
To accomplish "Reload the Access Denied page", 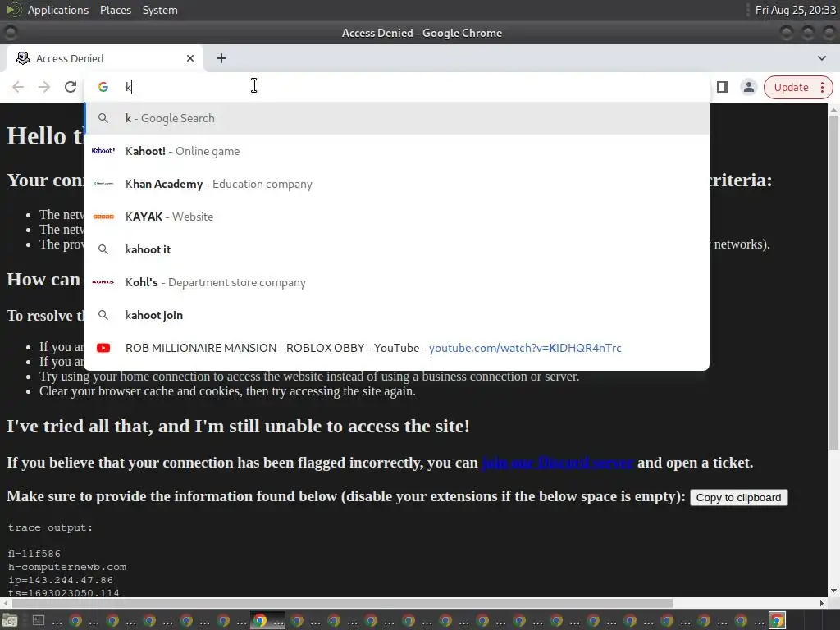I will coord(71,87).
